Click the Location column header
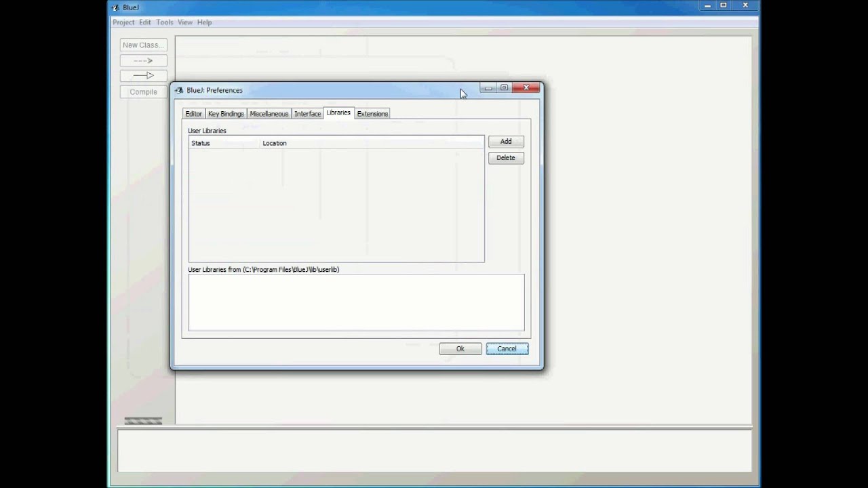 tap(372, 143)
